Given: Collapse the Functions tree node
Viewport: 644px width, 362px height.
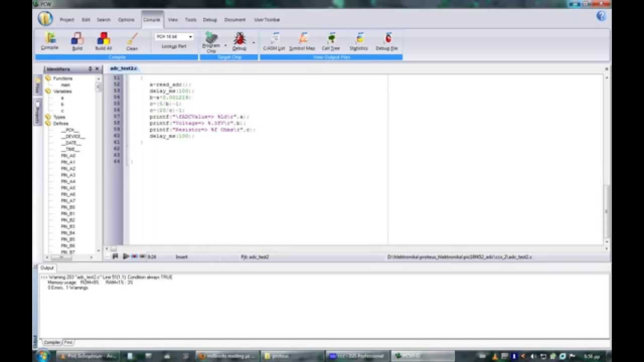Looking at the screenshot, I should [48, 78].
